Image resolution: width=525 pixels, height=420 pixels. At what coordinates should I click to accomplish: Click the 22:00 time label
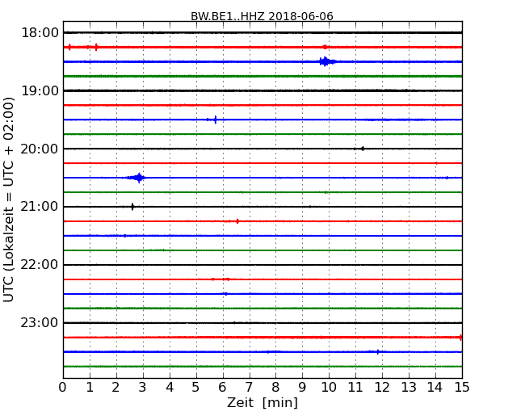[x=40, y=265]
